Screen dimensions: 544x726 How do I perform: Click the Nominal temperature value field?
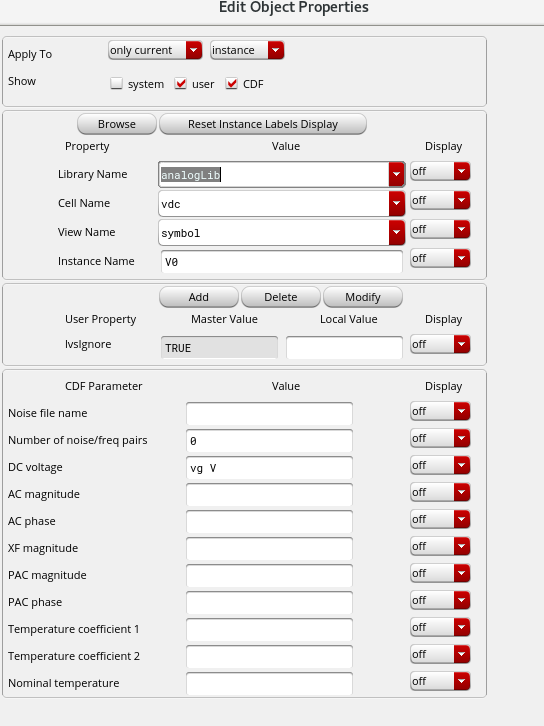269,683
